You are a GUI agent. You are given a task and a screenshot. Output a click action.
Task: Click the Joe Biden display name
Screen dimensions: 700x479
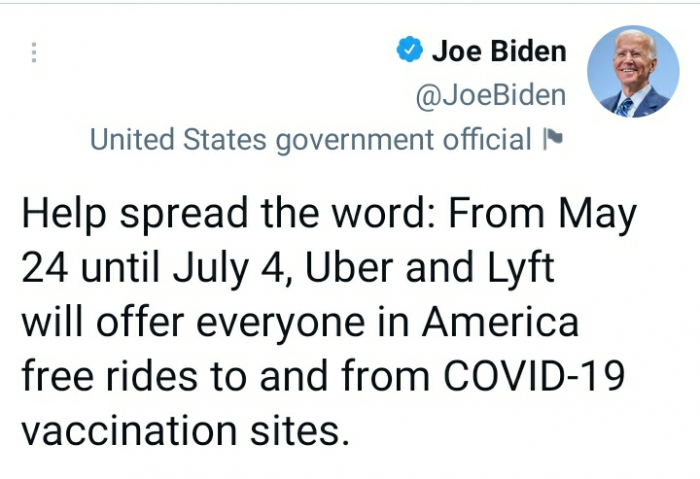click(x=498, y=50)
